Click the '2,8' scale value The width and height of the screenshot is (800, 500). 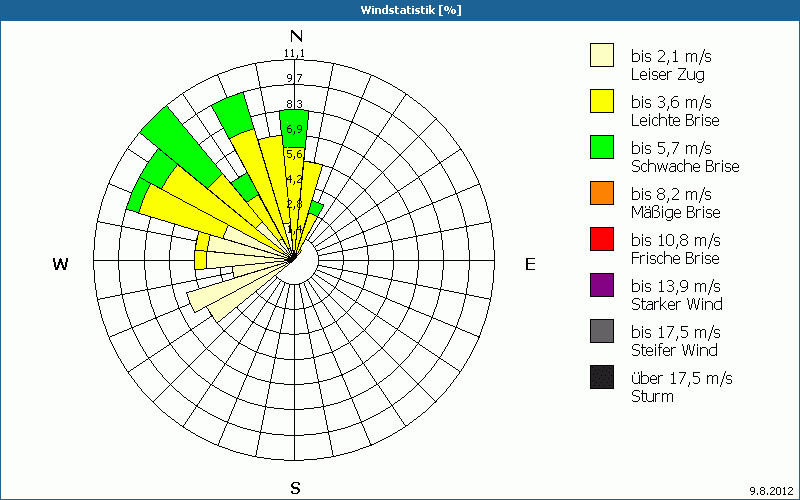click(294, 204)
